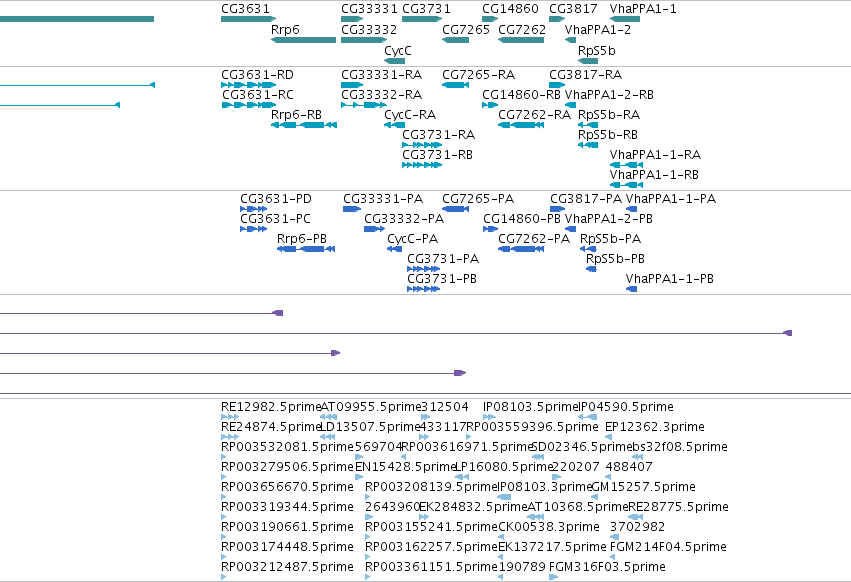Select the CG3731-RB transcript

422,165
